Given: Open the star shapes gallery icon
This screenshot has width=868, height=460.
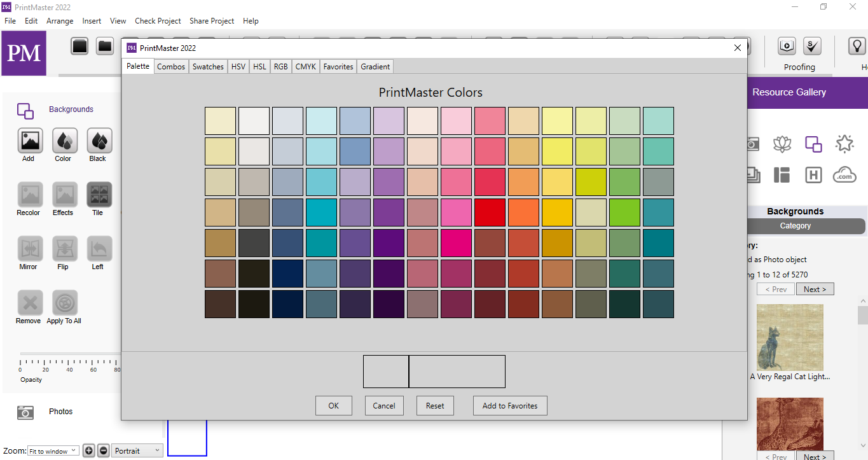Looking at the screenshot, I should coord(844,144).
